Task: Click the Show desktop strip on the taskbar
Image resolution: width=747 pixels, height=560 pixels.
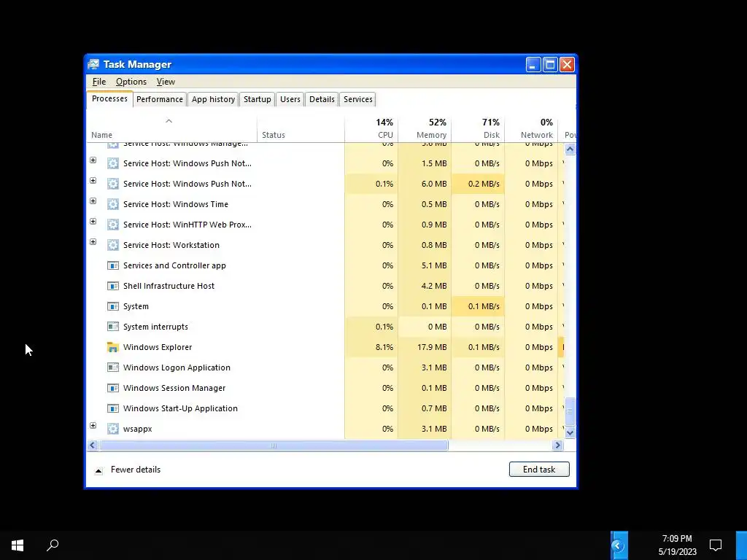Action: 741,545
